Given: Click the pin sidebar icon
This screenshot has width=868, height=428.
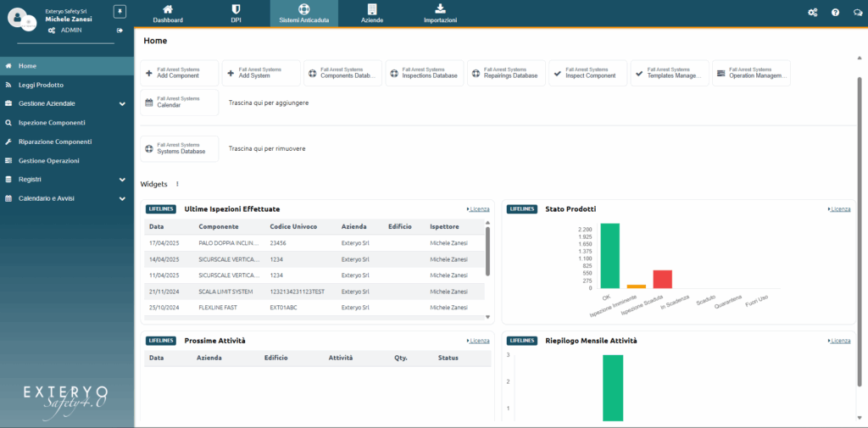Looking at the screenshot, I should [x=119, y=11].
